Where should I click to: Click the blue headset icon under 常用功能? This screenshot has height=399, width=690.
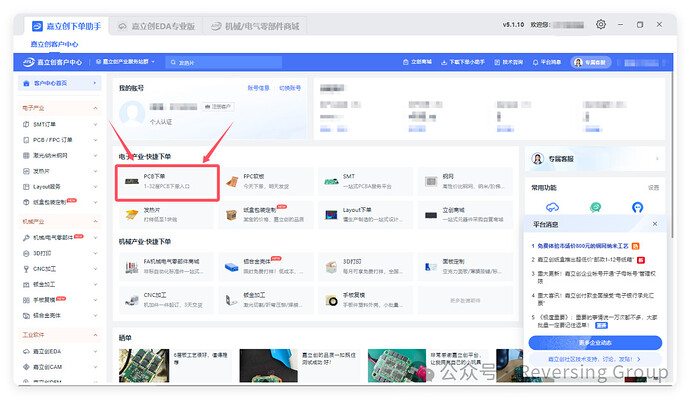tap(638, 207)
